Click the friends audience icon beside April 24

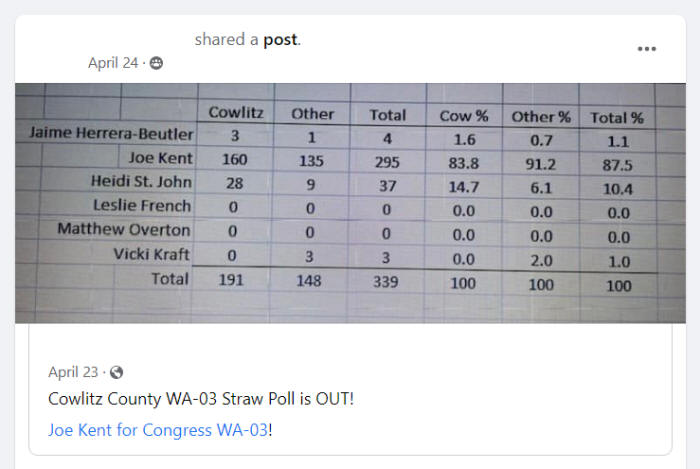[x=156, y=63]
